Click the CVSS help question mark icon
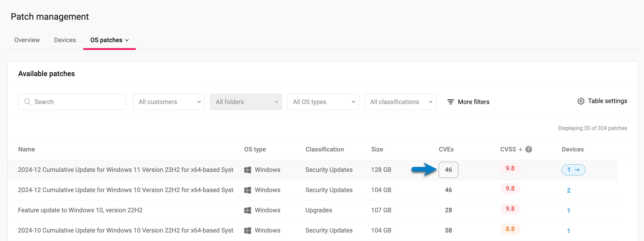This screenshot has width=644, height=241. (529, 149)
